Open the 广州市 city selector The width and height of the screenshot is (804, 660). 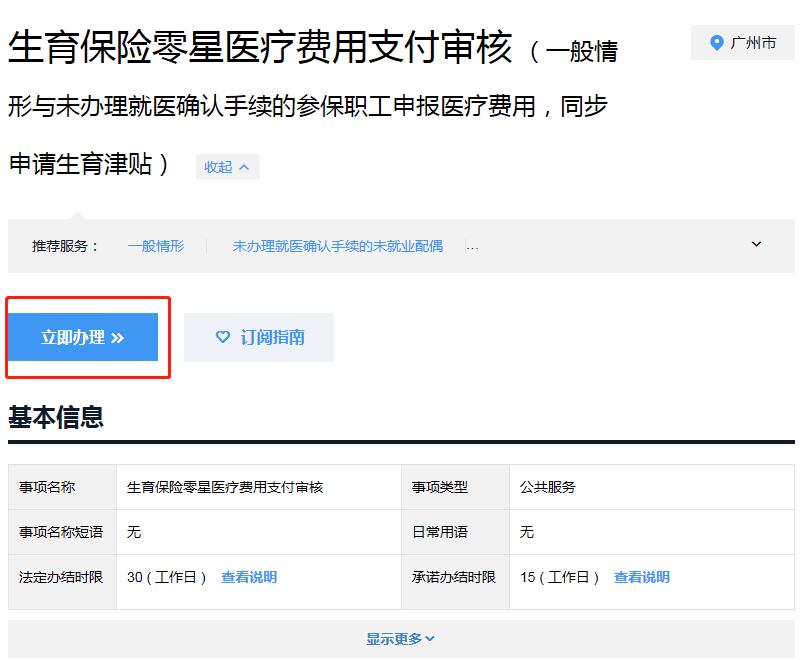740,43
